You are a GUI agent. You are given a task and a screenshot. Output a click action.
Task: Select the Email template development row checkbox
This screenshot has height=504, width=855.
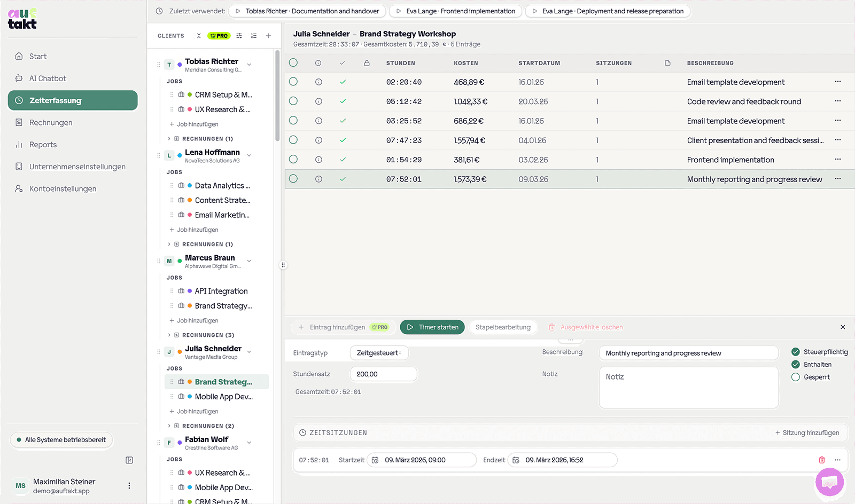point(293,82)
